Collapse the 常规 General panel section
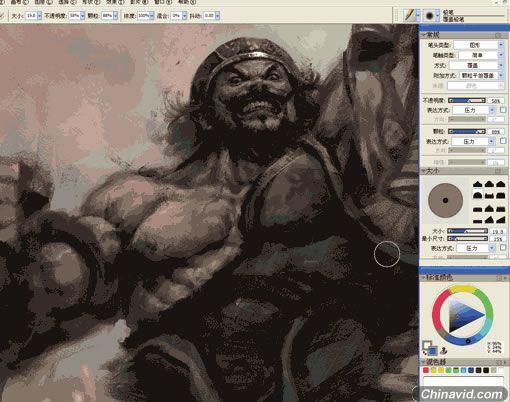The height and width of the screenshot is (402, 510). [x=424, y=35]
